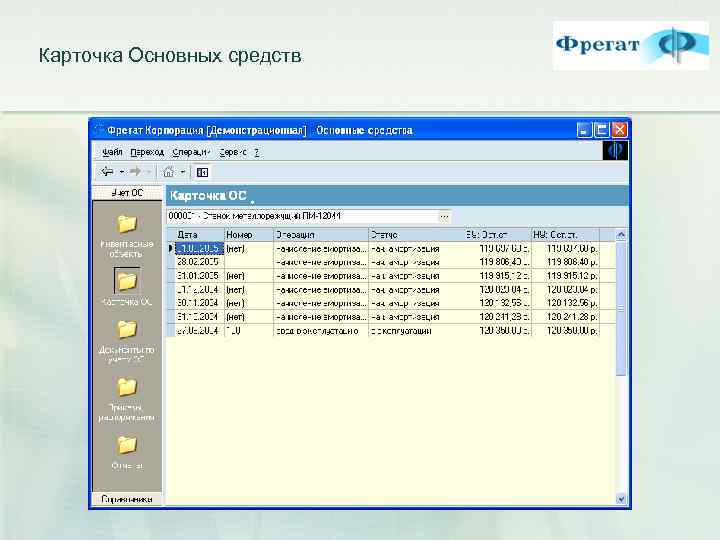The height and width of the screenshot is (540, 720).
Task: Open the Инвентарные объекты folder
Action: tap(127, 224)
